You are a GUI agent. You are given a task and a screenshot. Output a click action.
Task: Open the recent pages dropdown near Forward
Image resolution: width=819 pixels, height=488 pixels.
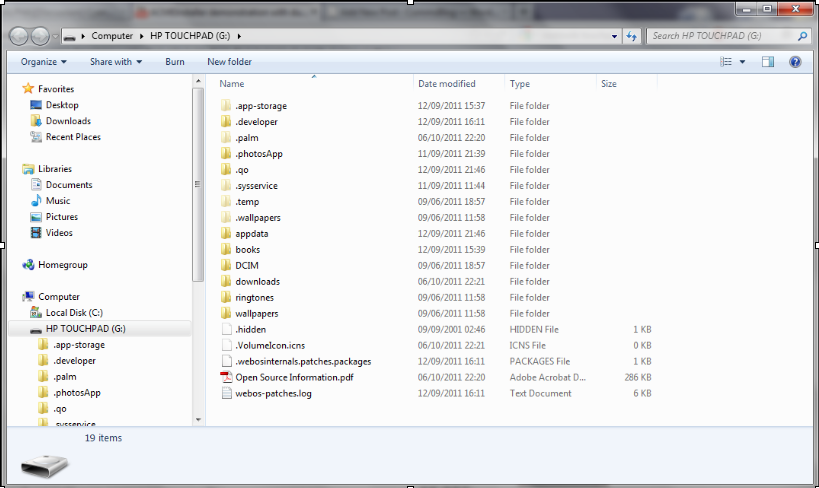click(x=55, y=36)
